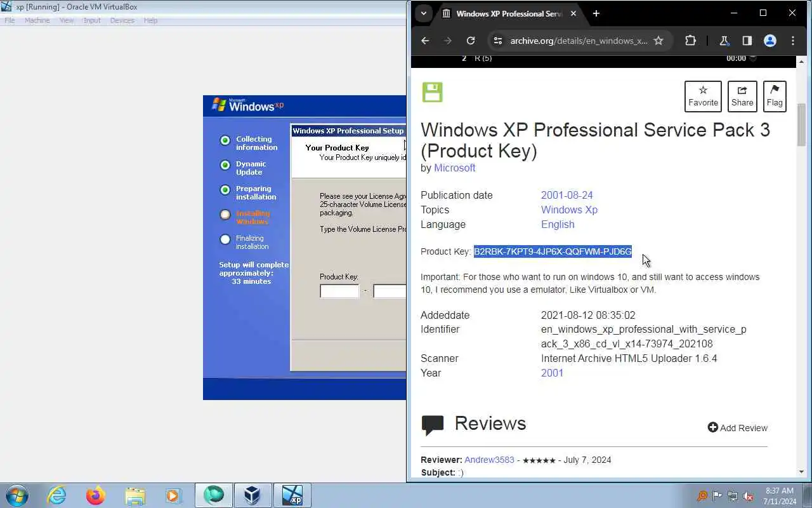This screenshot has height=508, width=812.
Task: Open the Machine menu in VirtualBox
Action: click(37, 20)
